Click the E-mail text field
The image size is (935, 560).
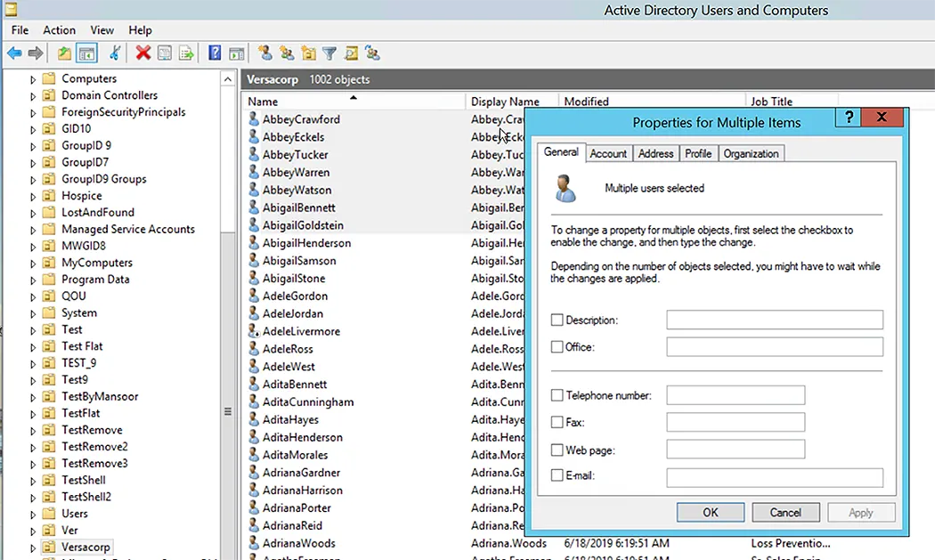coord(775,477)
